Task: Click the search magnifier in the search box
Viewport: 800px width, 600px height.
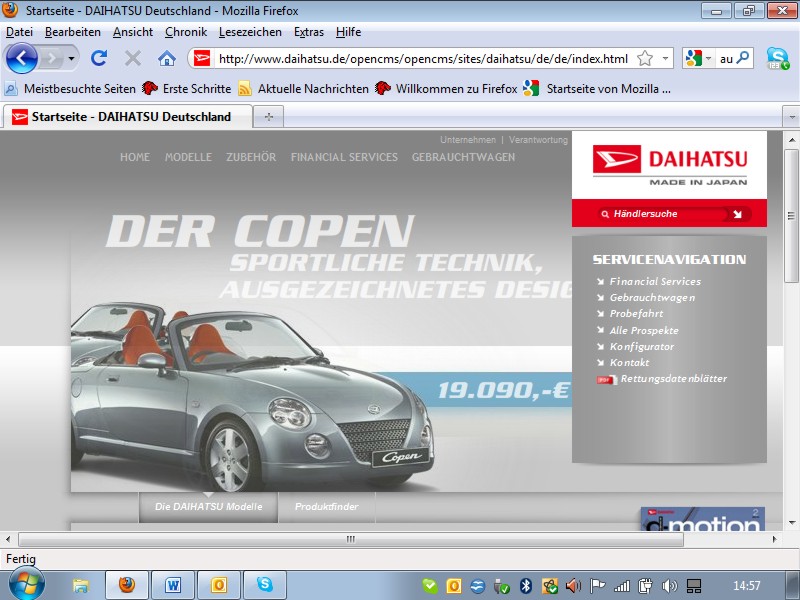Action: tap(743, 58)
